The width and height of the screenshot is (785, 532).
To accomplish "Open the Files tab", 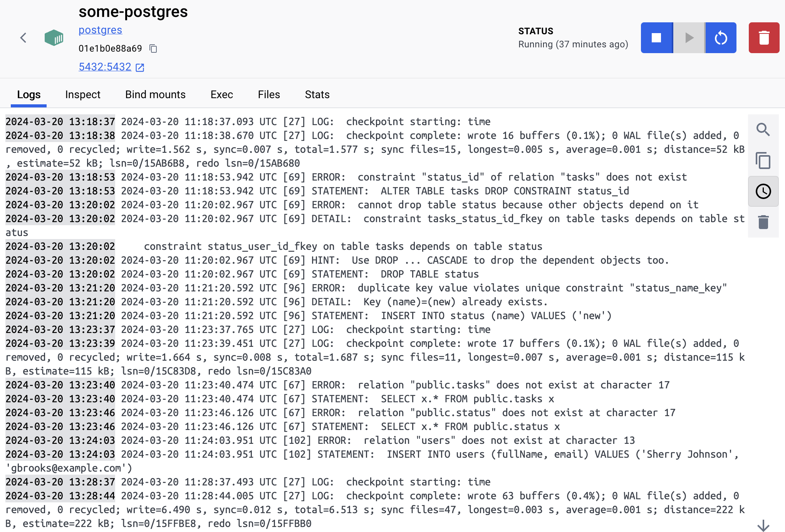I will click(x=269, y=95).
